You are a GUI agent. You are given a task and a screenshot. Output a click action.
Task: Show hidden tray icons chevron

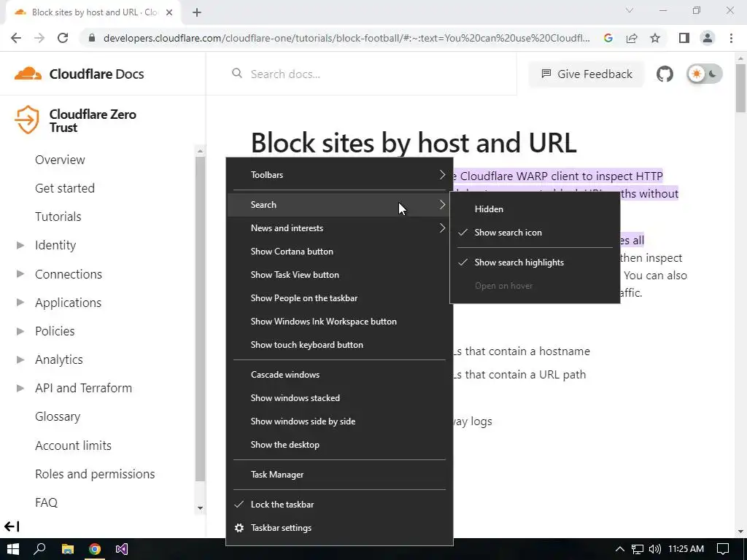[x=620, y=549]
